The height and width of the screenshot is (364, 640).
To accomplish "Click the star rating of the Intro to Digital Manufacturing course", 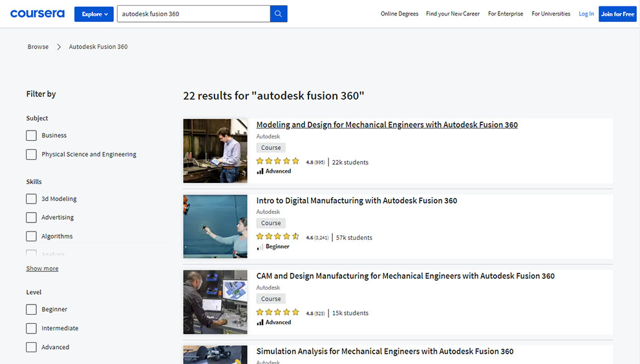I will [277, 237].
